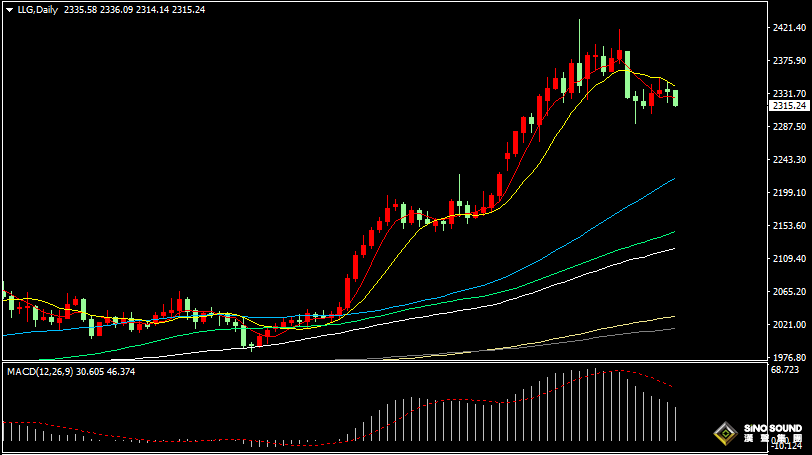Image resolution: width=812 pixels, height=455 pixels.
Task: Select the last green candlestick on chart
Action: [677, 97]
